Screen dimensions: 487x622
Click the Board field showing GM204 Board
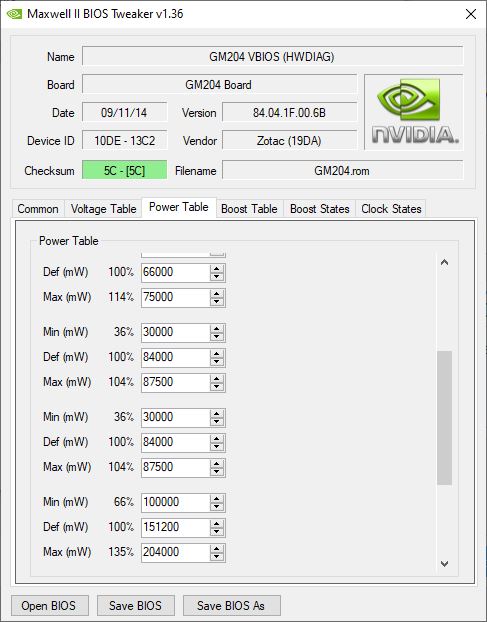pyautogui.click(x=219, y=84)
